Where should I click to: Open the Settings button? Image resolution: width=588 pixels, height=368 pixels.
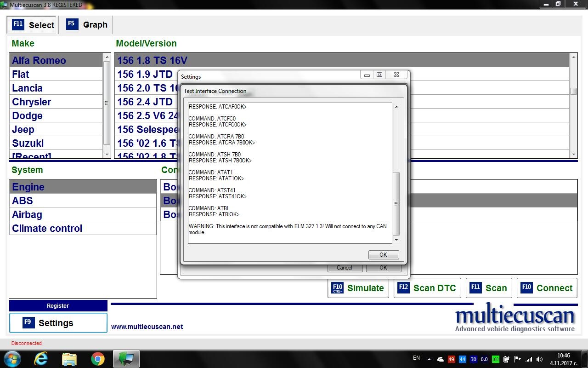pos(58,323)
